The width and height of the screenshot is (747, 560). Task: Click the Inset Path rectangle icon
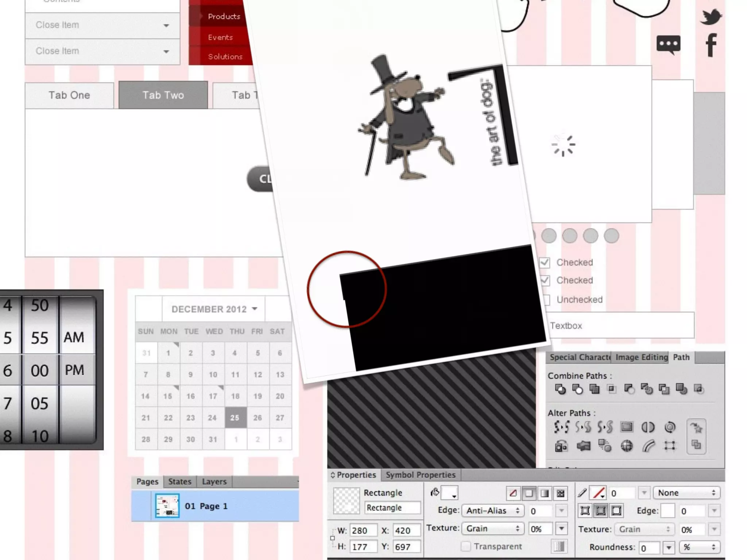pos(627,427)
